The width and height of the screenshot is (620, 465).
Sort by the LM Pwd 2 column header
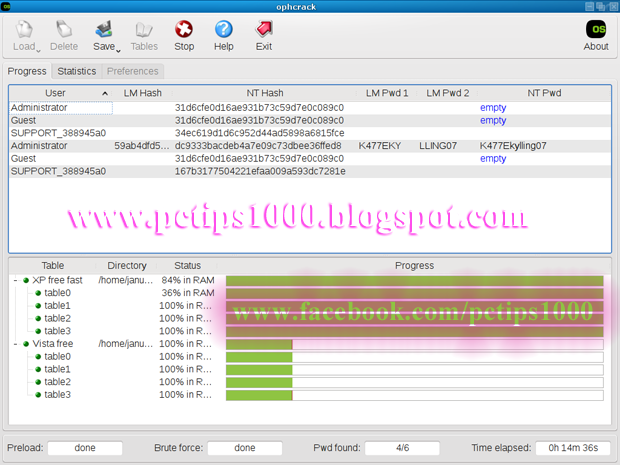click(447, 93)
